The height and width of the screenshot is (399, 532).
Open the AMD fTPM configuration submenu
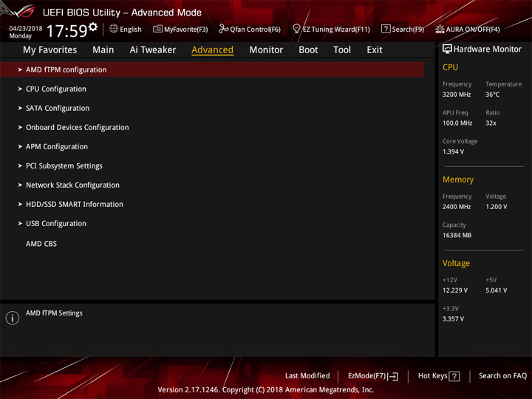[212, 69]
